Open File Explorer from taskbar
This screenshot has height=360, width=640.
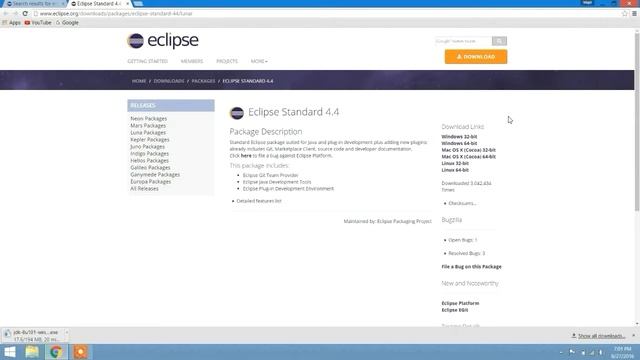coord(32,352)
